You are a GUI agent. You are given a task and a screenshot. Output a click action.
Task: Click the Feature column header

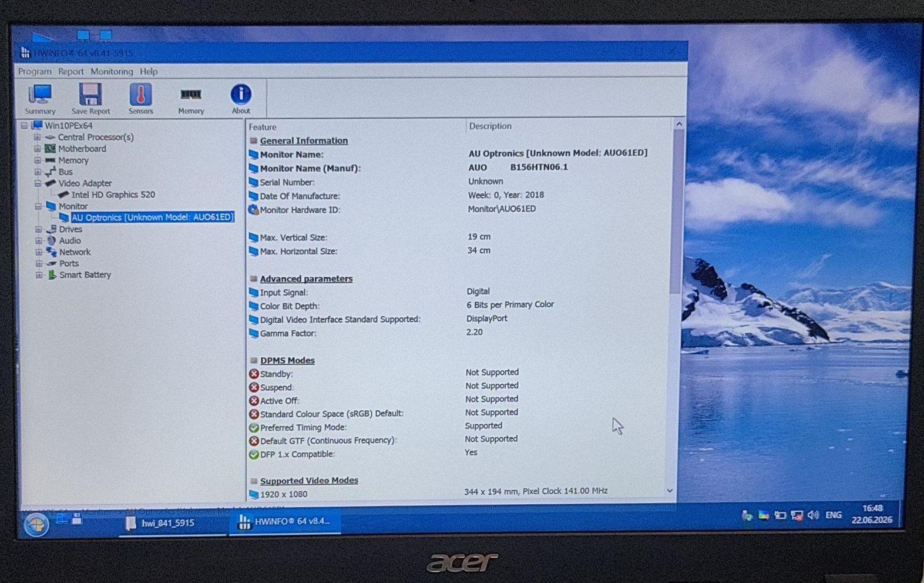[x=262, y=127]
